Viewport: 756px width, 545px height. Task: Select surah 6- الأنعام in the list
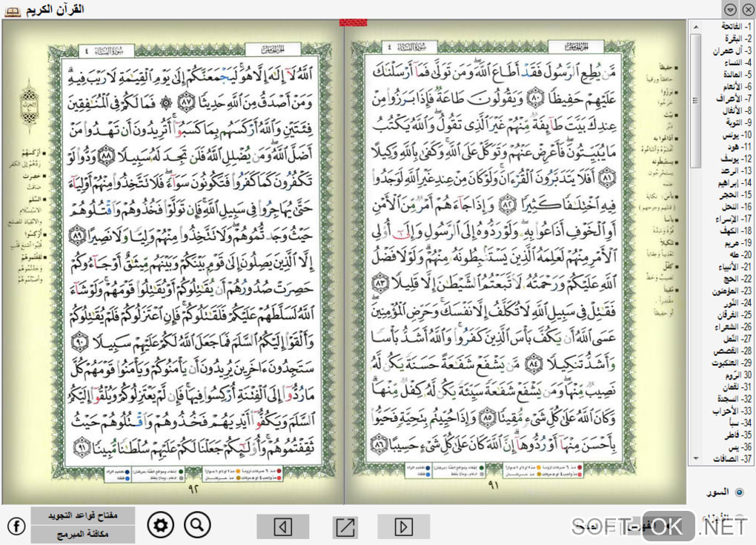pos(737,87)
